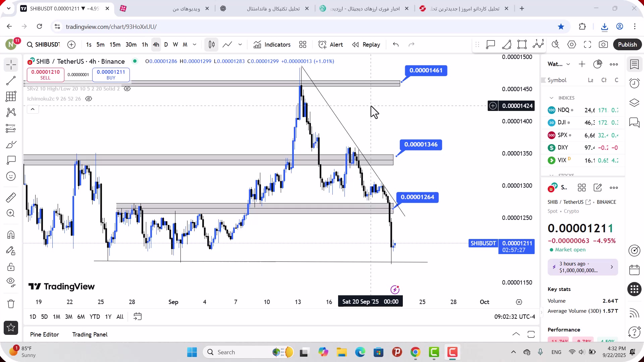Image resolution: width=644 pixels, height=362 pixels.
Task: Open the chart settings hexagon icon
Action: point(572,45)
